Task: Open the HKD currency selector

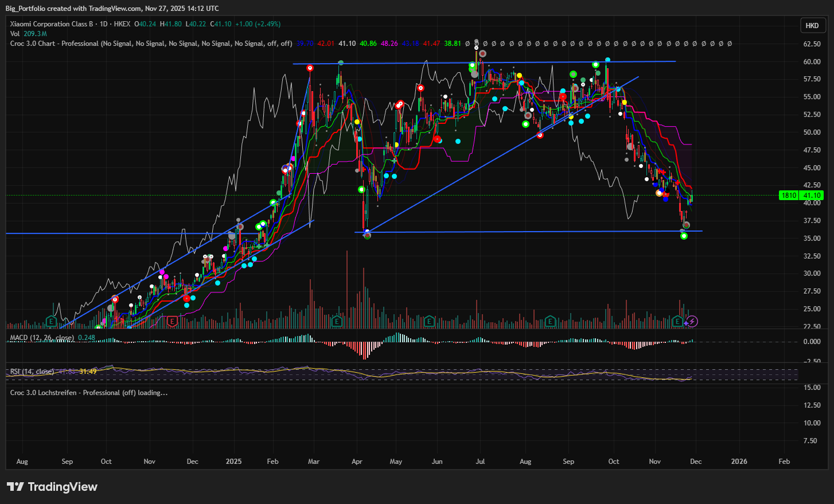Action: pos(812,25)
